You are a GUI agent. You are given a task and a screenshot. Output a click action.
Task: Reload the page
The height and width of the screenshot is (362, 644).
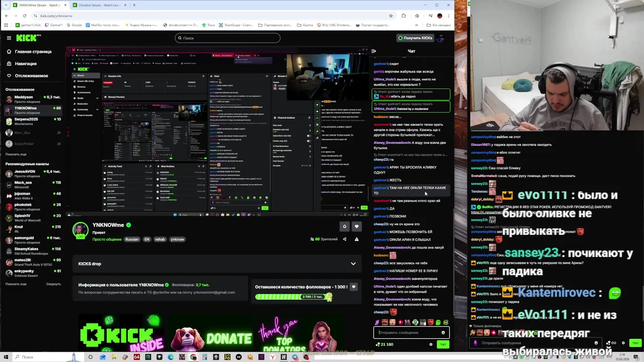25,16
